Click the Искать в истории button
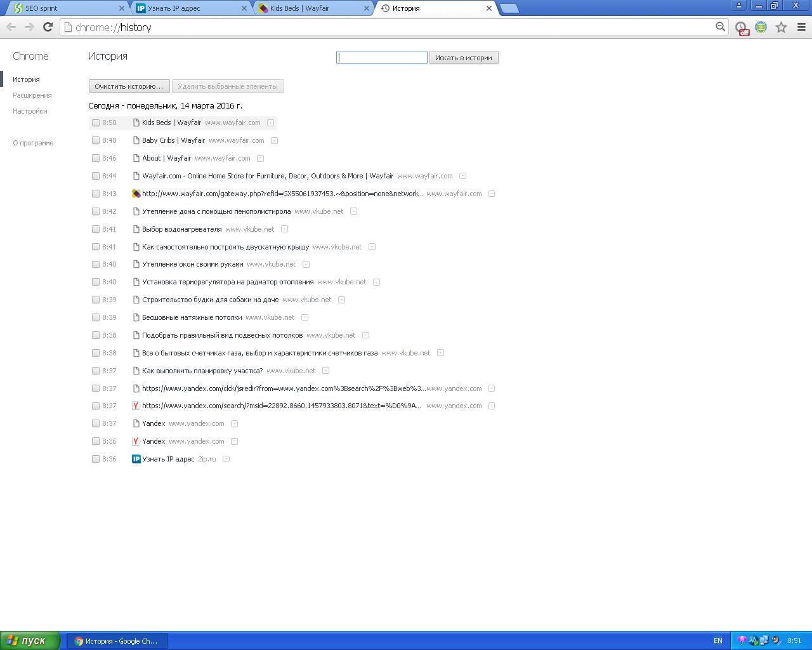The height and width of the screenshot is (650, 812). click(464, 58)
